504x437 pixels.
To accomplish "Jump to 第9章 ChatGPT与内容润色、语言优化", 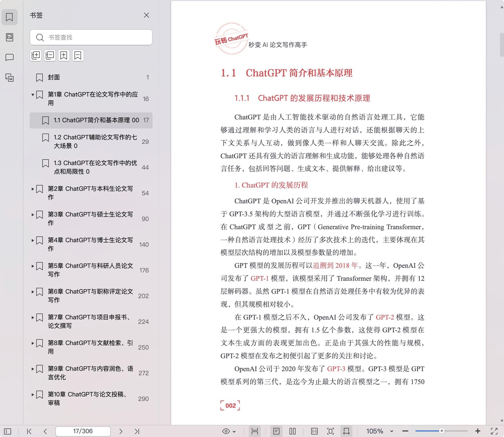I will 91,373.
